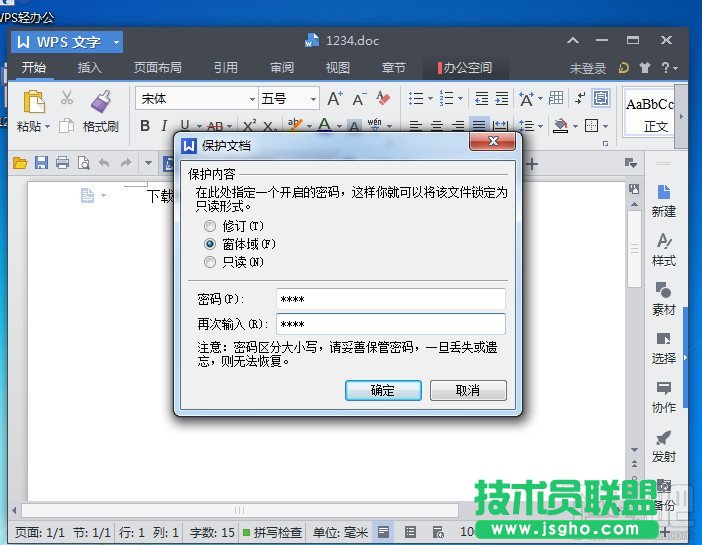Select the 修订(T) radio button
The width and height of the screenshot is (702, 545).
(210, 226)
